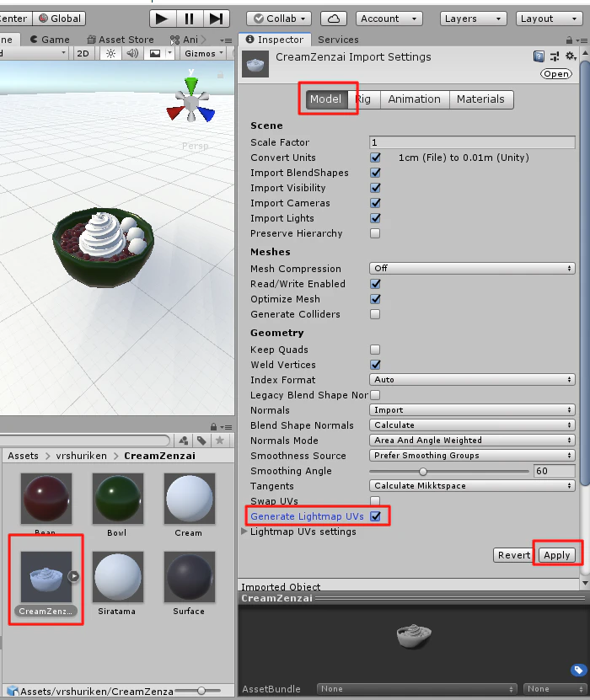Open the Layout dropdown
590x700 pixels.
click(550, 19)
